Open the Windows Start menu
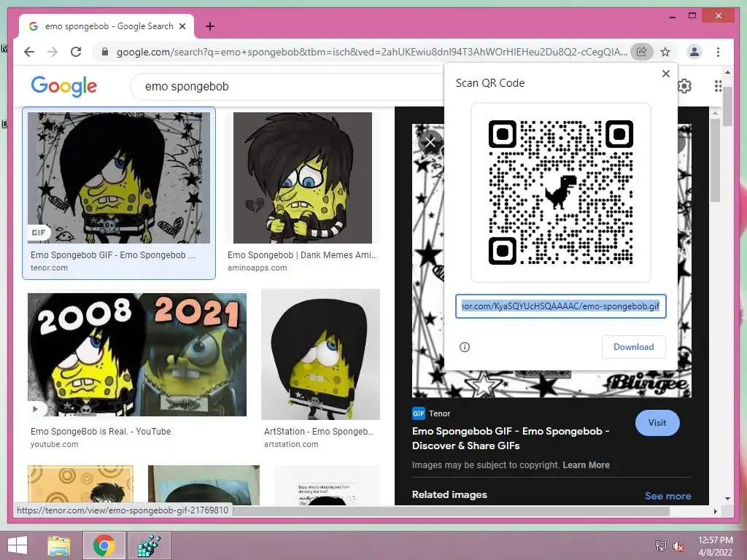Screen dimensions: 747x560 coord(18,545)
